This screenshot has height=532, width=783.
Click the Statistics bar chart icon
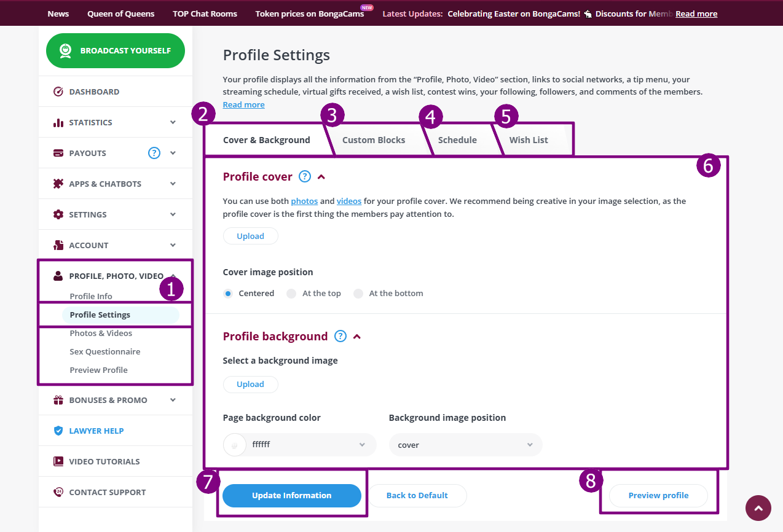click(58, 122)
